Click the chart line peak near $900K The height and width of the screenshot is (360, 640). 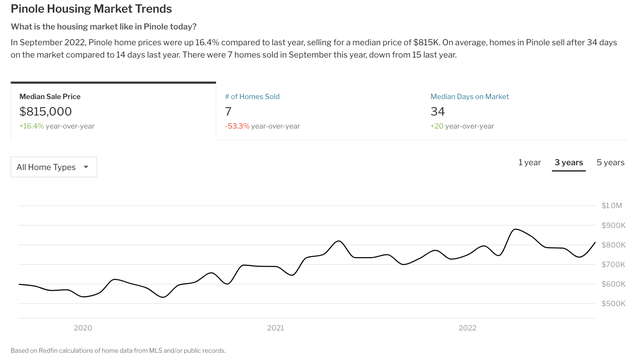[x=515, y=229]
